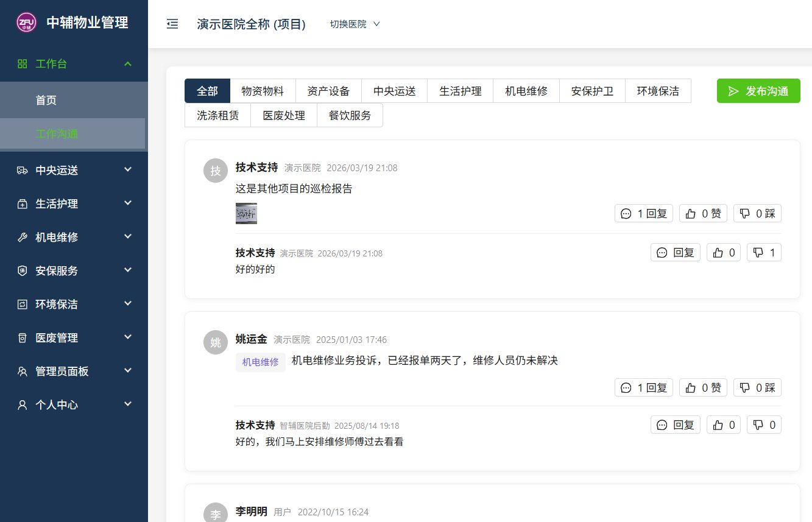812x522 pixels.
Task: Click the shield icon beside 安保服务
Action: pos(23,271)
